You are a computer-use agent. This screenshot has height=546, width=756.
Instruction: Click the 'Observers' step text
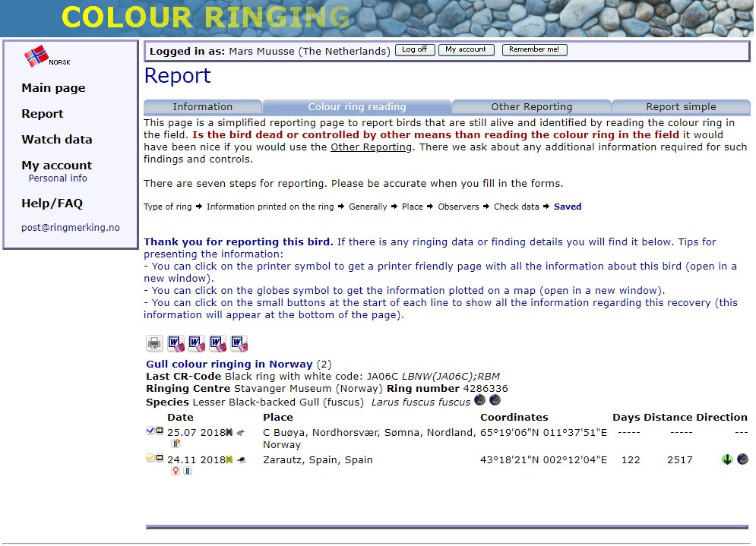tap(458, 207)
